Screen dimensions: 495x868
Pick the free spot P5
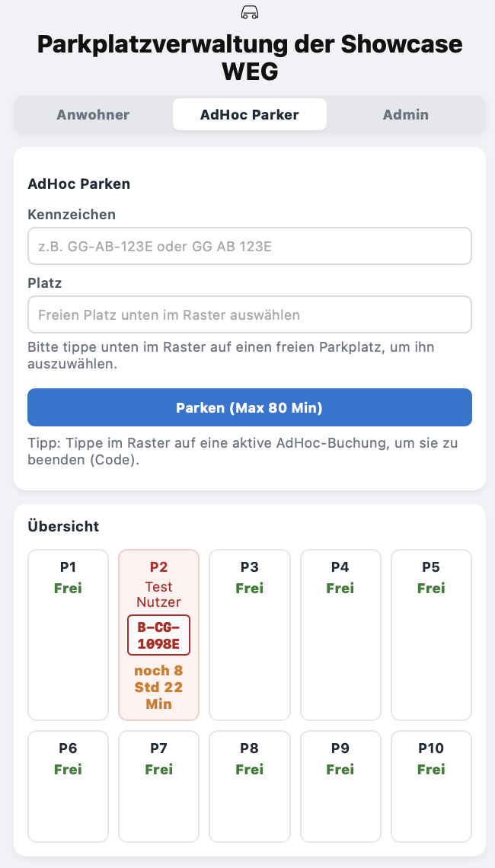click(x=431, y=634)
